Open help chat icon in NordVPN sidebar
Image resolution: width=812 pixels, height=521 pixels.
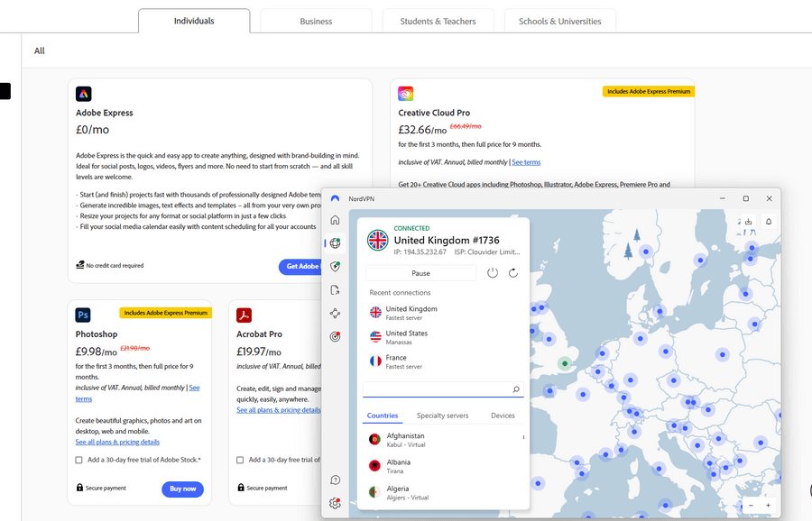click(335, 480)
